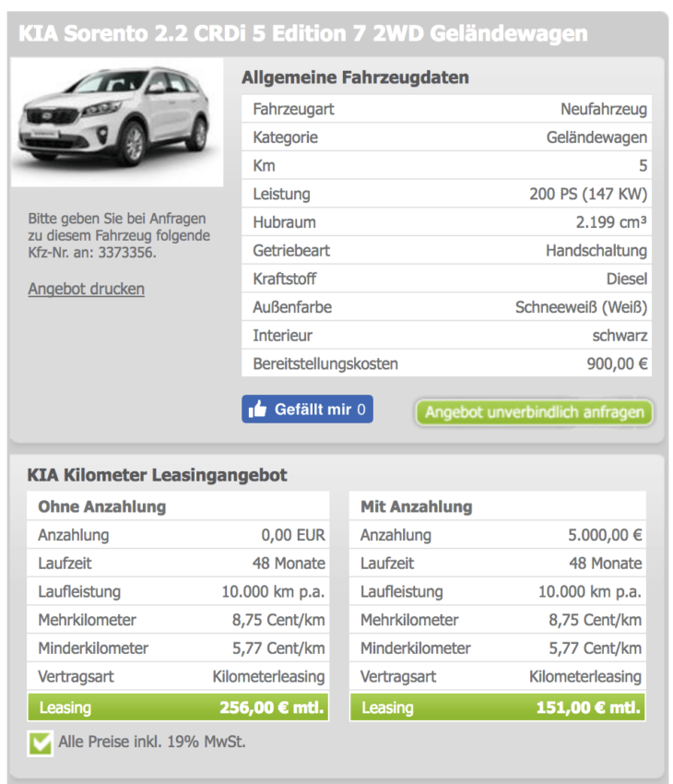The width and height of the screenshot is (673, 784).
Task: Click Bereitstellungskosten value '900,00 €'
Action: [x=617, y=363]
